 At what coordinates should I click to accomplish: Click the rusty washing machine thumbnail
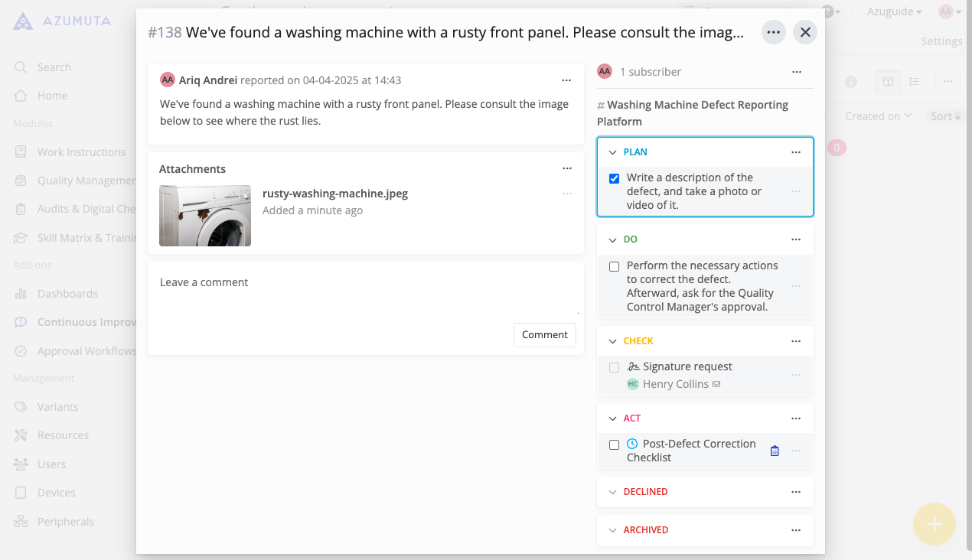coord(205,215)
